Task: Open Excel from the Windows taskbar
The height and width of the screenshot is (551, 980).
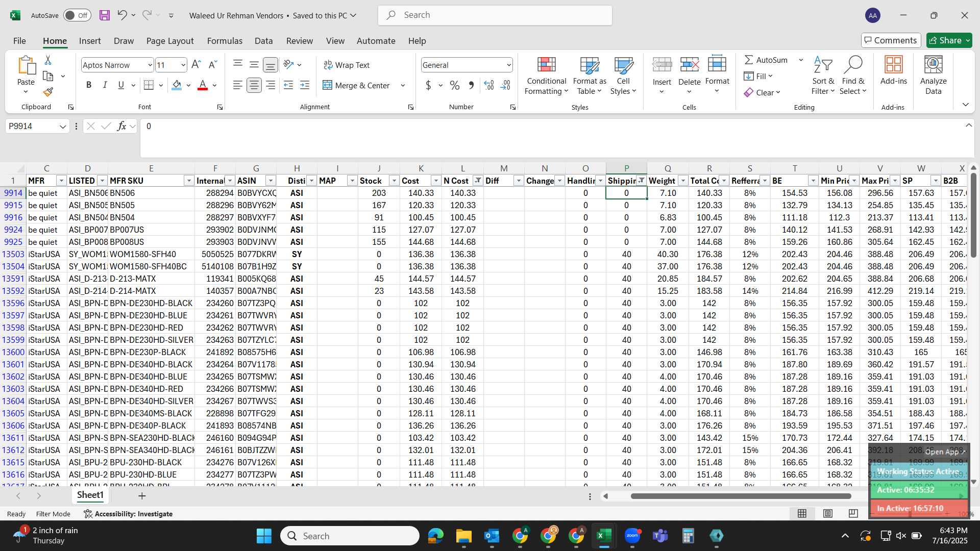Action: [604, 536]
